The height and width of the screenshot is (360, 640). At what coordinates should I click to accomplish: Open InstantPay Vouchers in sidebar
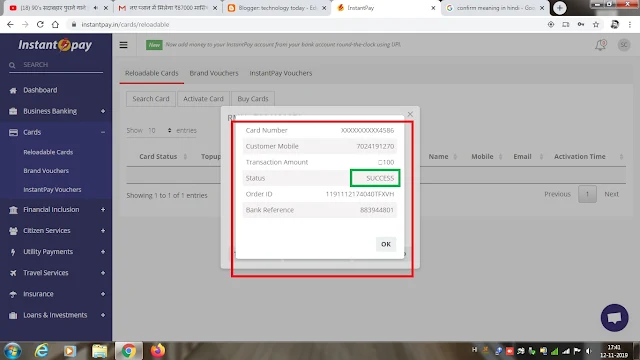coord(52,190)
